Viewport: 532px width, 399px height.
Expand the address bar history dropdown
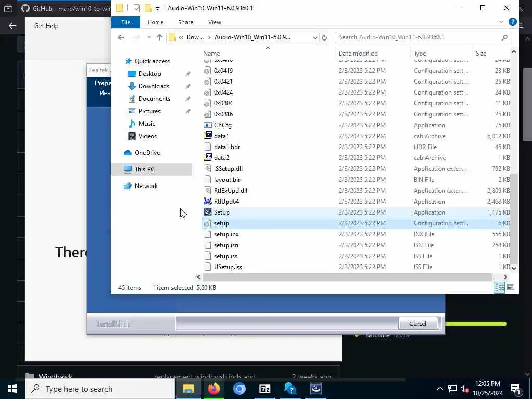pos(315,37)
